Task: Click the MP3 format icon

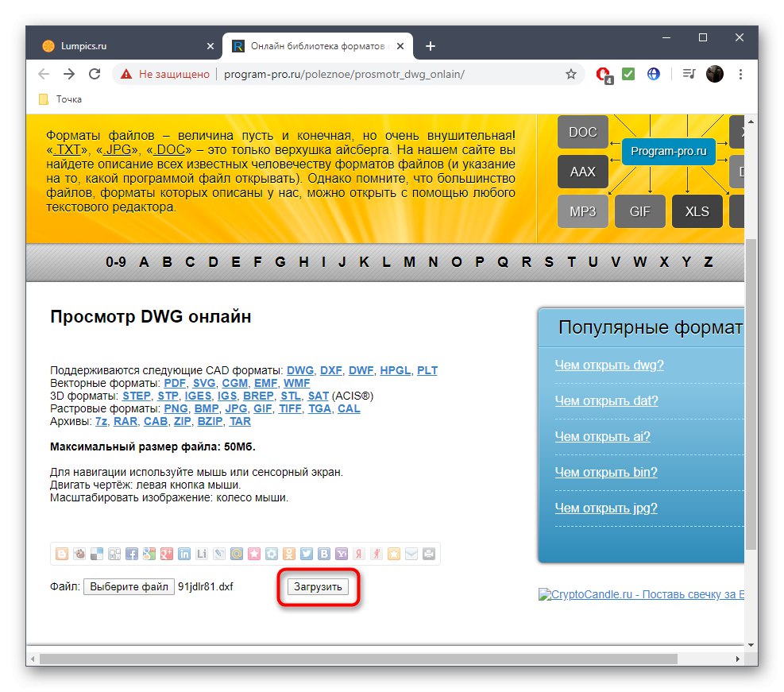Action: coord(582,211)
